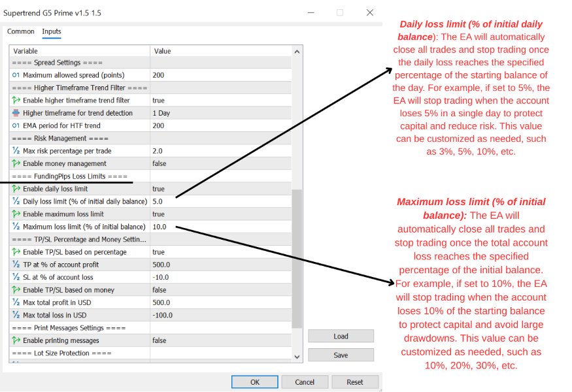Select the Max total loss in USD label
572x392 pixels.
(55, 315)
